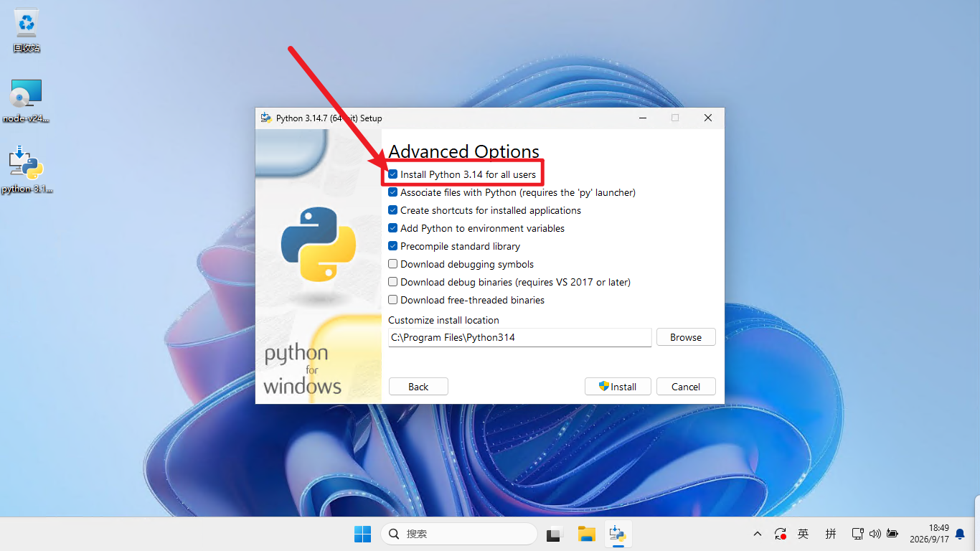Select the node-v24 installer desktop icon
Viewport: 980px width, 551px height.
coord(27,101)
